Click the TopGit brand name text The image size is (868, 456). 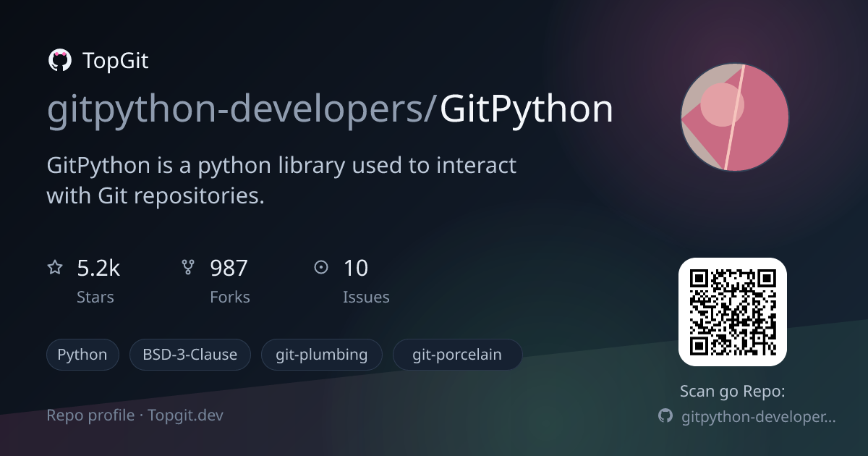pos(116,61)
